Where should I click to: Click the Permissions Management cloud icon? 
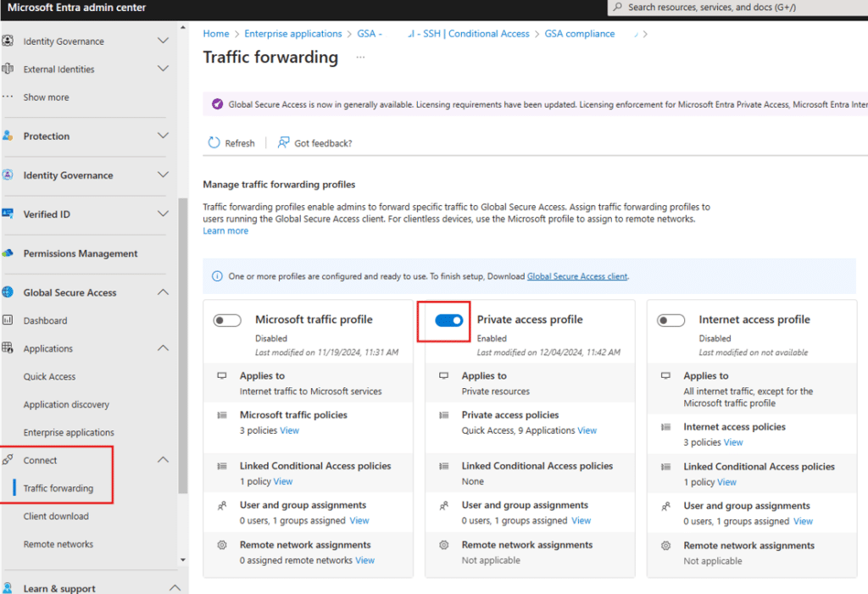pyautogui.click(x=8, y=253)
